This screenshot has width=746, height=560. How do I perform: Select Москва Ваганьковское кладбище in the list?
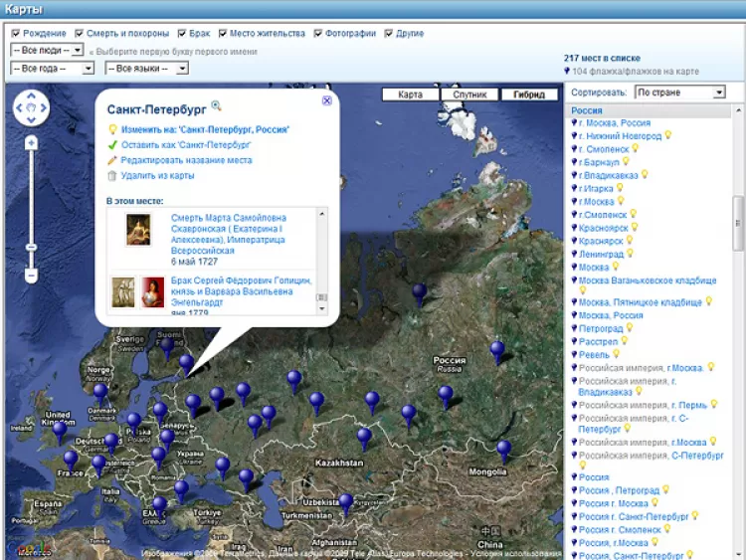[648, 280]
